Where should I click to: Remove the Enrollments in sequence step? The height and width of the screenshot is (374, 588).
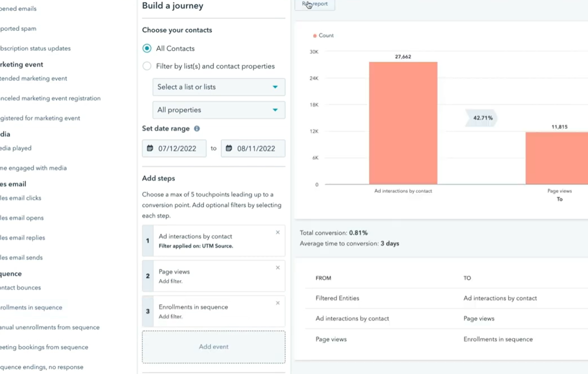point(278,303)
